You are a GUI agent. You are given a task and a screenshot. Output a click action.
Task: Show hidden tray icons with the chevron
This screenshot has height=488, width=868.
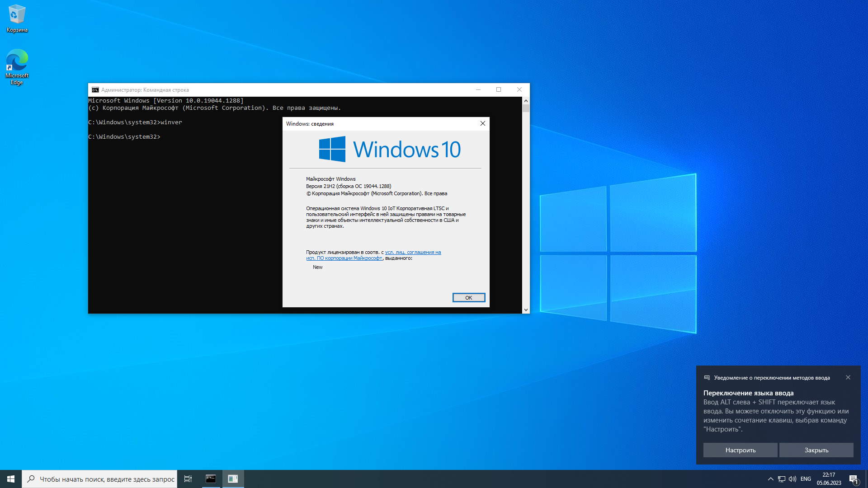pos(769,479)
